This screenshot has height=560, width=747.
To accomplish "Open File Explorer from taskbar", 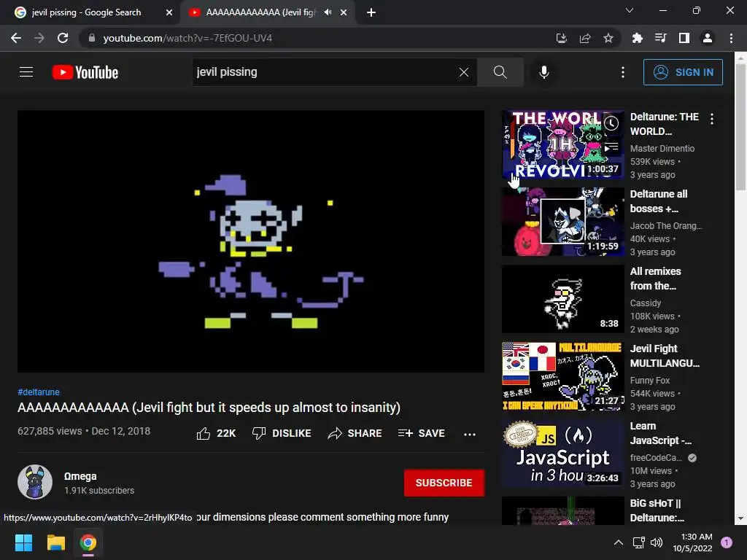I will click(x=55, y=542).
